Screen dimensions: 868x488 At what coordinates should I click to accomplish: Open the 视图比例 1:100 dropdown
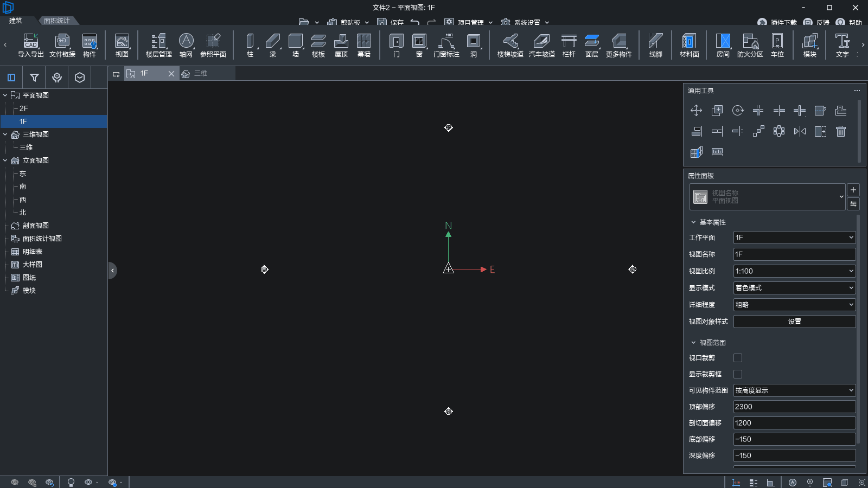pos(794,271)
